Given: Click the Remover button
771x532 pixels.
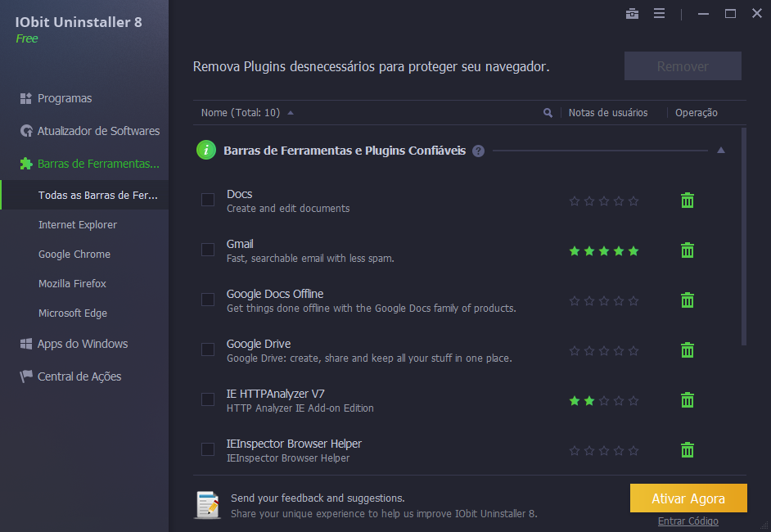Looking at the screenshot, I should (x=683, y=65).
